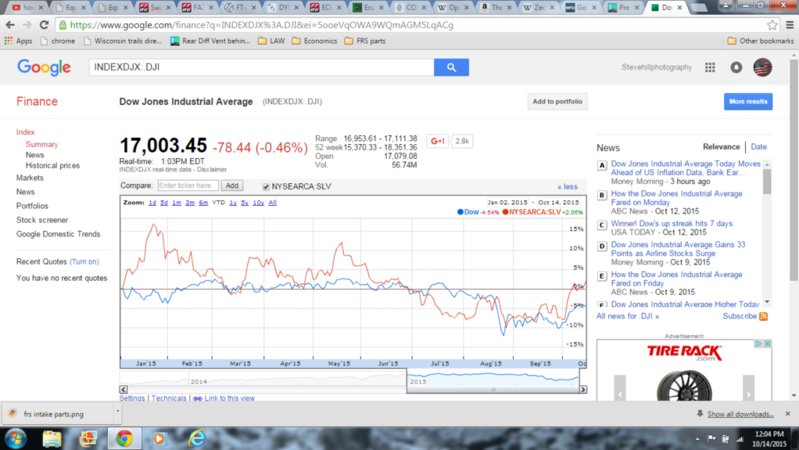Sort news by Relevance

pos(721,147)
